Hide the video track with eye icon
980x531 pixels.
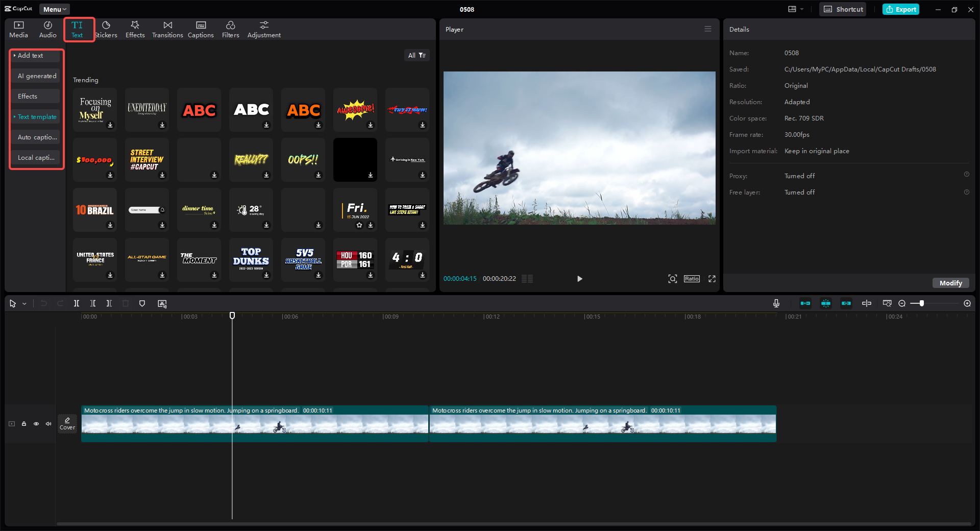[x=36, y=424]
